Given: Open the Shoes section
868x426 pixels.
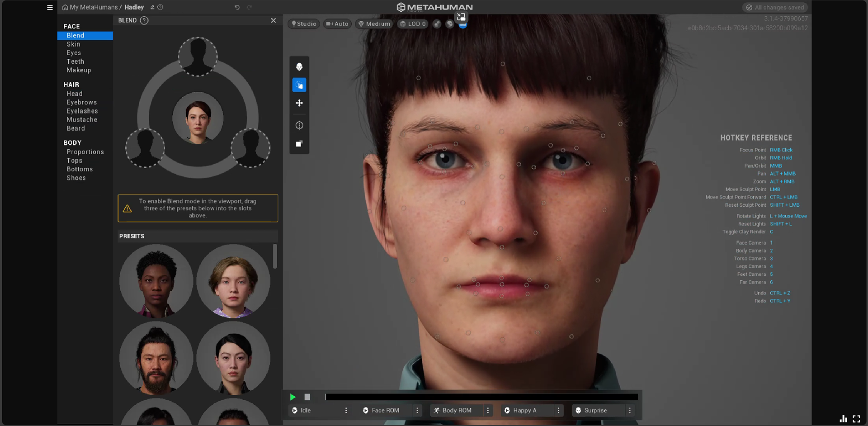Looking at the screenshot, I should 76,178.
